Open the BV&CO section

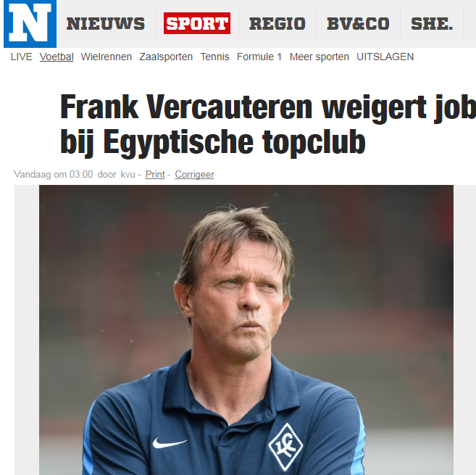tap(358, 24)
